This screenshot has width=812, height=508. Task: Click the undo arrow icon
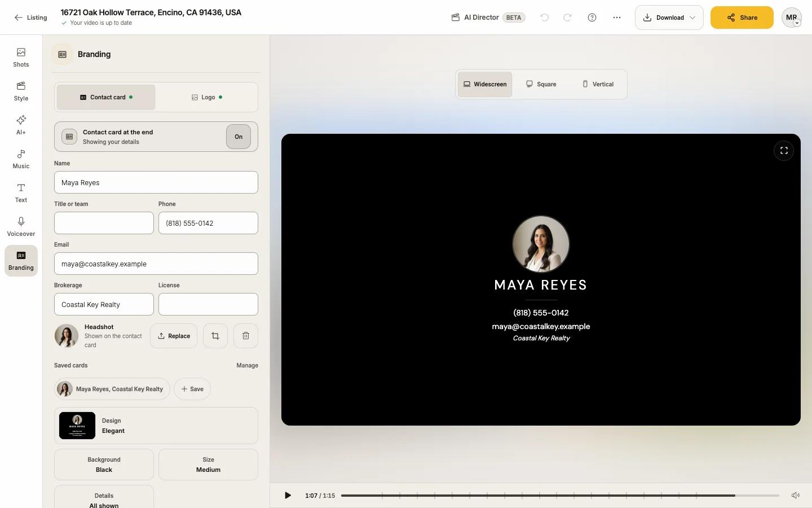544,17
